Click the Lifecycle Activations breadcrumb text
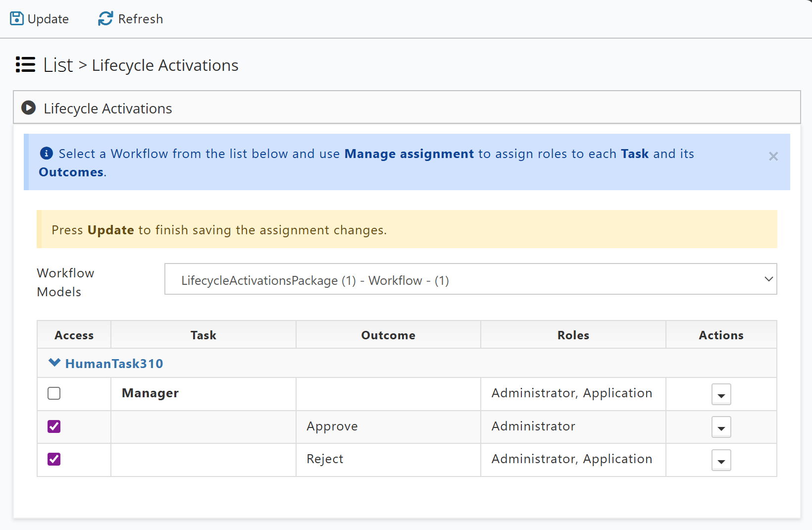 click(x=165, y=65)
